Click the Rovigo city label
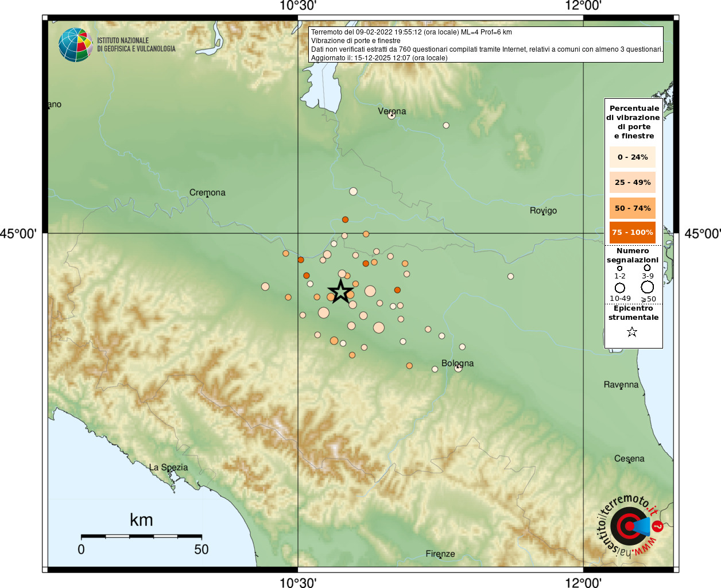721x588 pixels. 543,211
